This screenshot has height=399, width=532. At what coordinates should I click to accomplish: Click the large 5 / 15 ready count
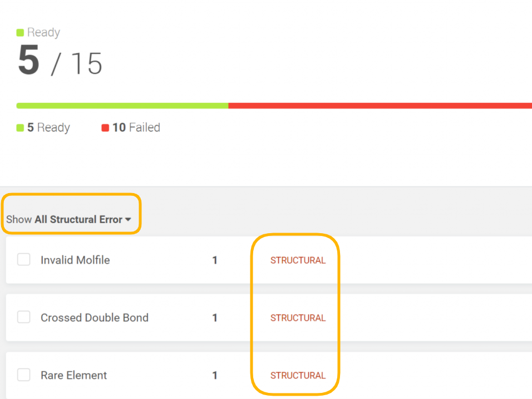[x=60, y=62]
